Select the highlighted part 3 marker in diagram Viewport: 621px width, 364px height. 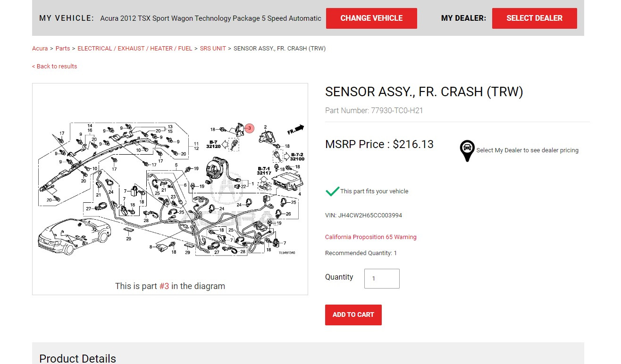tap(250, 128)
